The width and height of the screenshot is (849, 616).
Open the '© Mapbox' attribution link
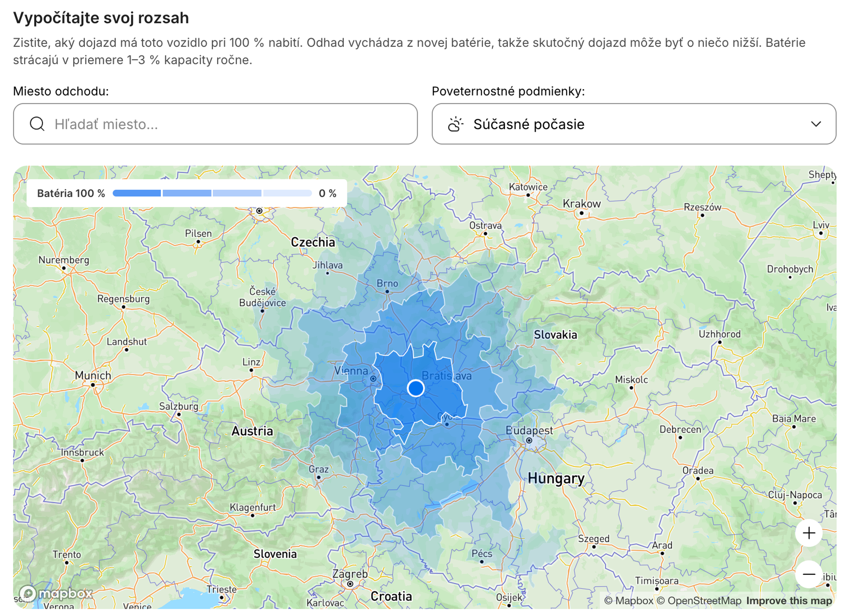coord(629,601)
